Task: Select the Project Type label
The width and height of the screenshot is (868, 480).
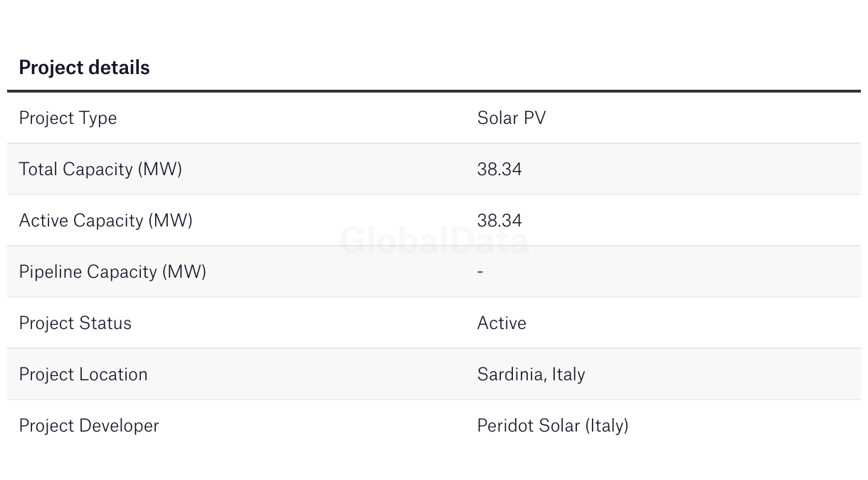Action: (68, 118)
